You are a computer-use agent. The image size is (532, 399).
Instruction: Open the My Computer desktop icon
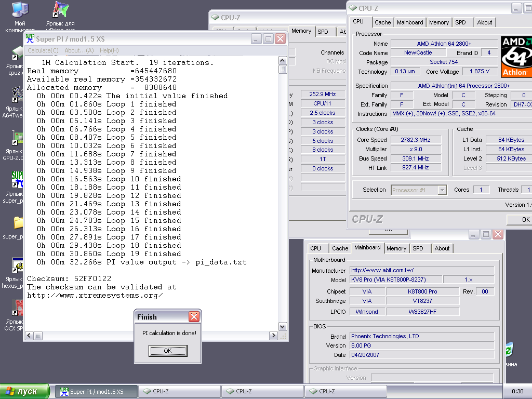[20, 9]
